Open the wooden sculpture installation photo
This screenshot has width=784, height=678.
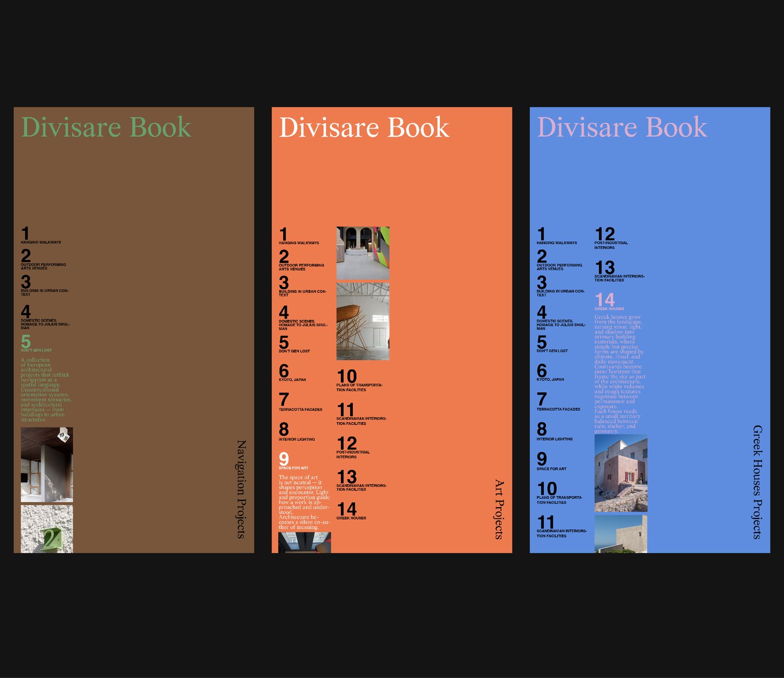(363, 321)
